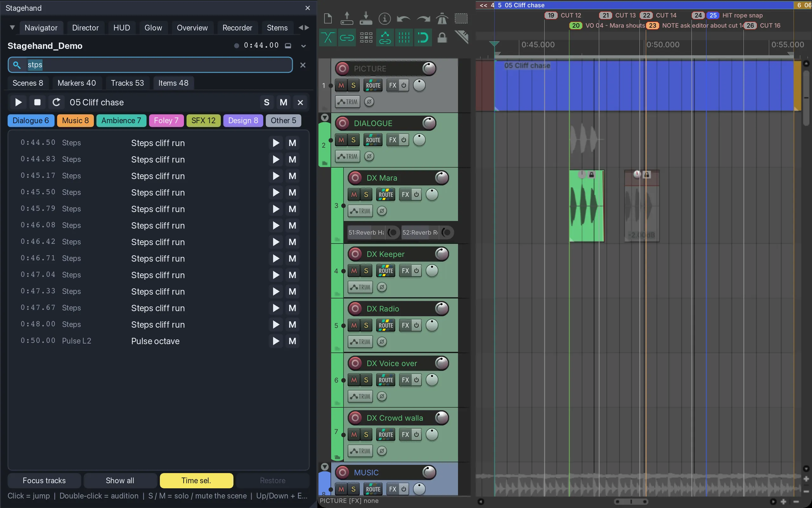Screen dimensions: 812x508
Task: Show more Stagehand tabs with arrows
Action: [x=304, y=28]
